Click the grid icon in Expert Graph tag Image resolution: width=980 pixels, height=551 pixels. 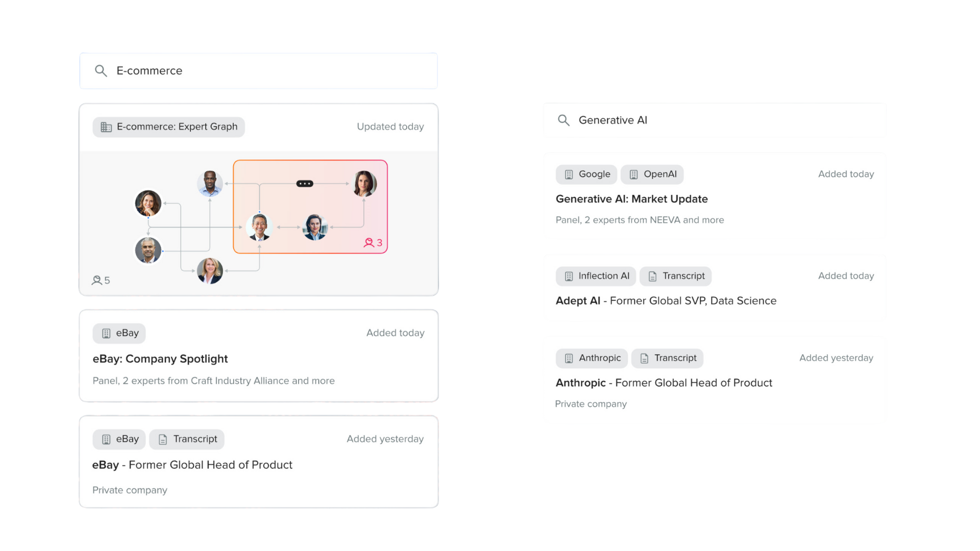(x=106, y=127)
